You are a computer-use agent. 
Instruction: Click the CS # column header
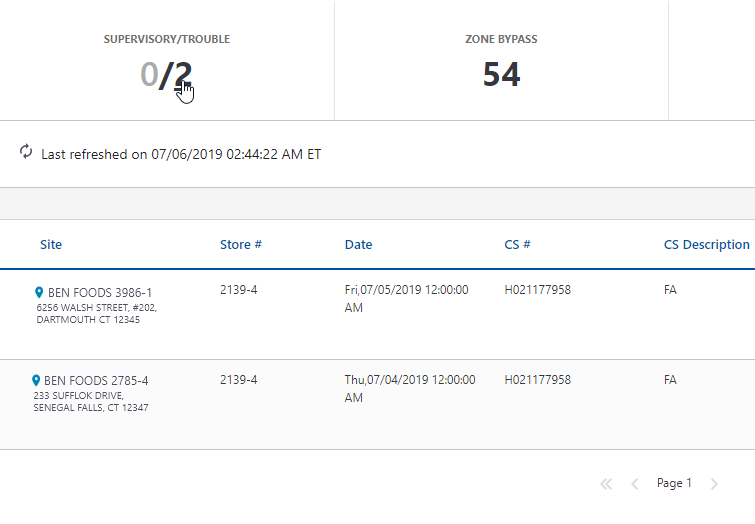(x=517, y=245)
